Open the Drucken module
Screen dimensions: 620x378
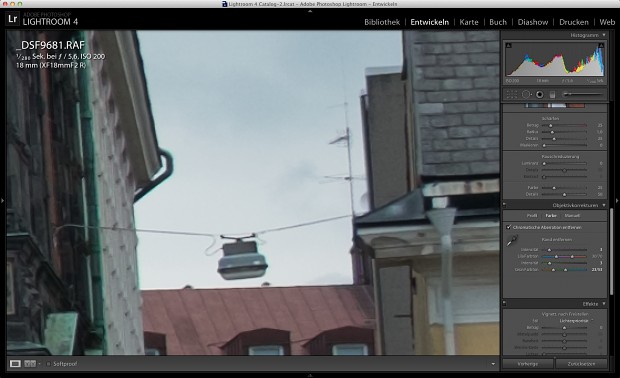point(574,22)
